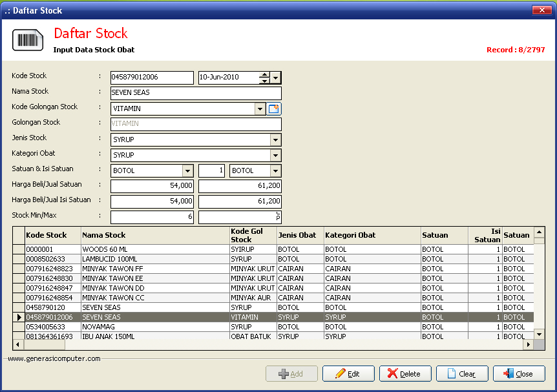Click the Clear button
557x392 pixels.
click(462, 374)
